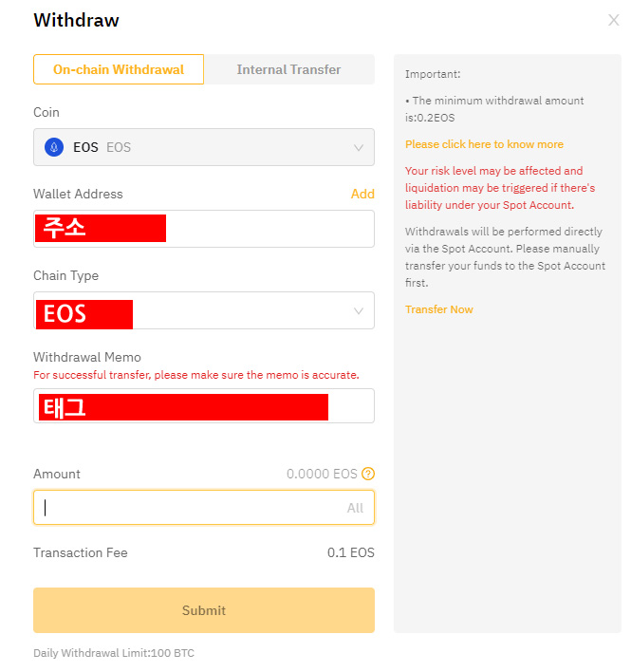Click the Amount help question mark icon
Screen dimensions: 631x672
point(368,474)
